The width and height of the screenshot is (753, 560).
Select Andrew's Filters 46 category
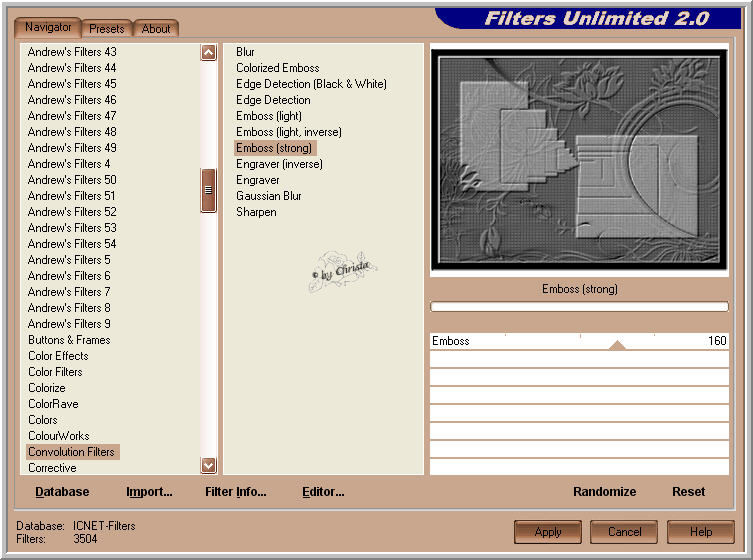[x=72, y=100]
